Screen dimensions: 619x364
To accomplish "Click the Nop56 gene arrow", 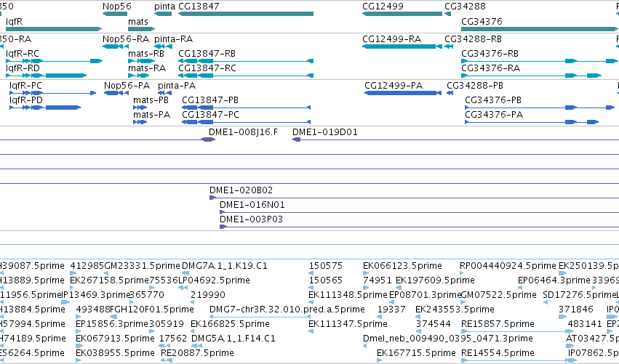I will click(x=115, y=14).
